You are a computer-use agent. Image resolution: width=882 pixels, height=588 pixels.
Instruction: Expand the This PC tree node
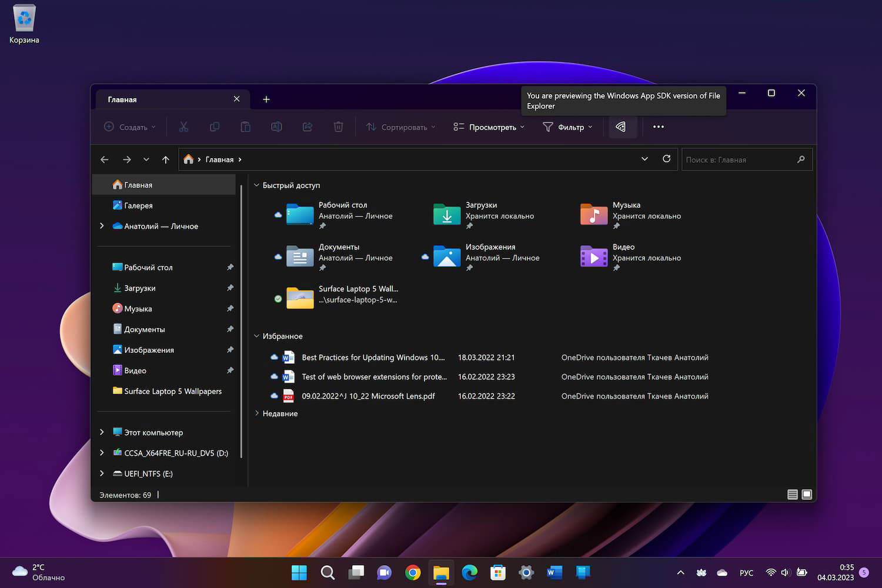102,432
